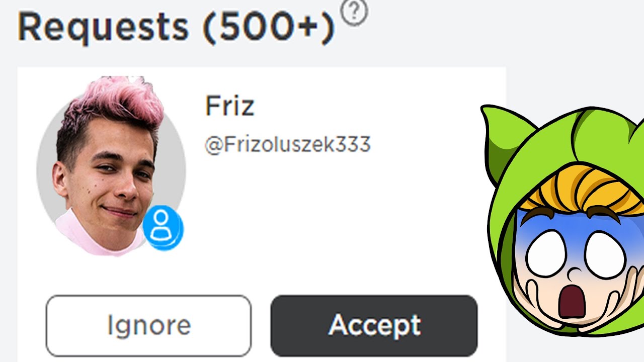
Task: Accept Friz's friend request
Action: pos(374,326)
